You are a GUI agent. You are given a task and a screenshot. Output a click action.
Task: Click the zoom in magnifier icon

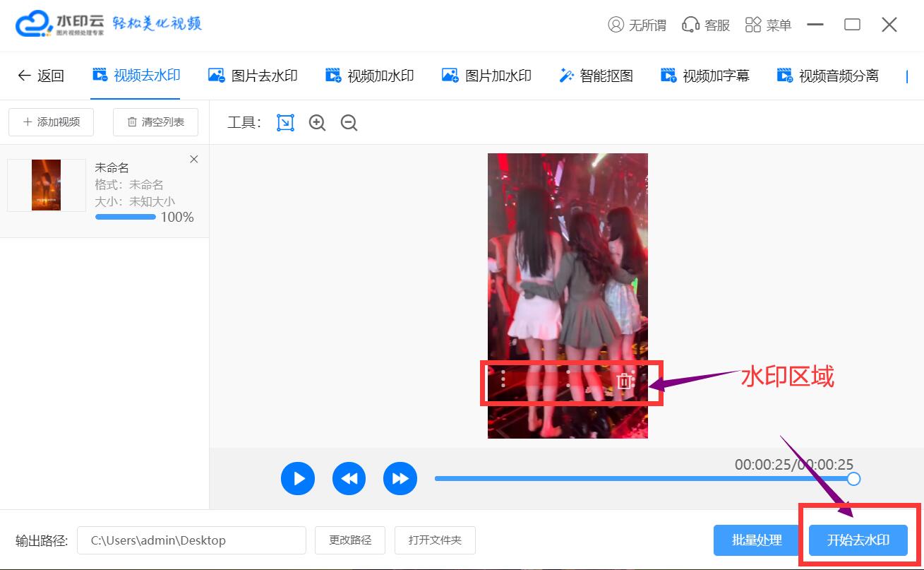[x=317, y=123]
